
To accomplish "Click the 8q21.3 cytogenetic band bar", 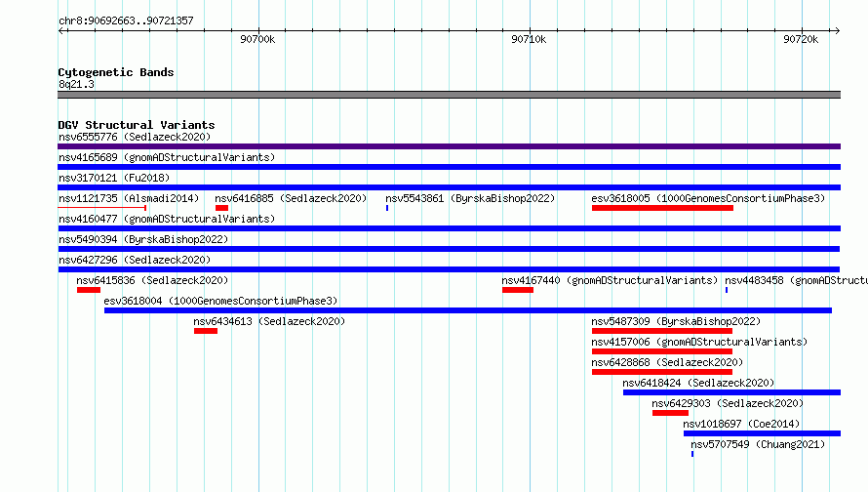I will point(449,95).
